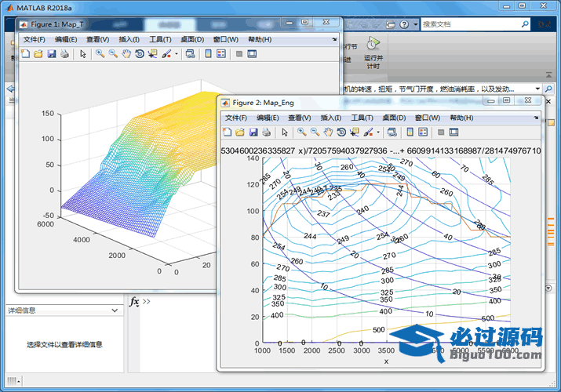Toggle Insert Colorbar in Figure 1 toolbar
This screenshot has height=392, width=561.
[208, 54]
